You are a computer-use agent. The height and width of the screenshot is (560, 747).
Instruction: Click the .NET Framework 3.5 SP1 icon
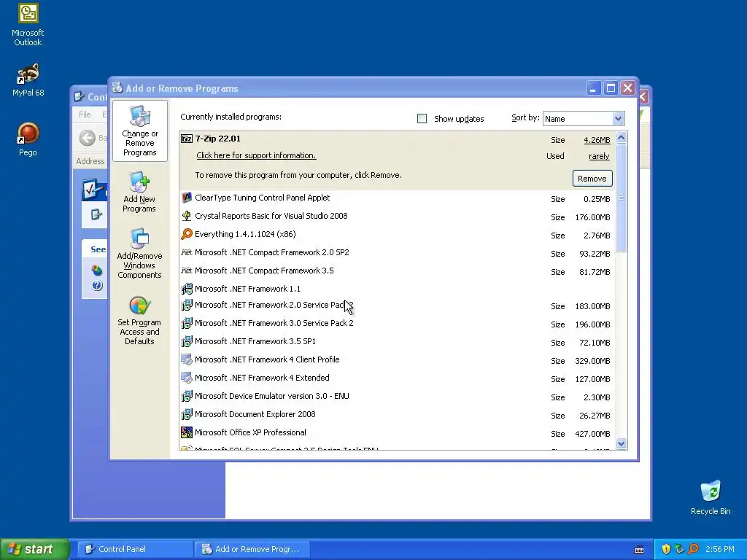click(187, 341)
